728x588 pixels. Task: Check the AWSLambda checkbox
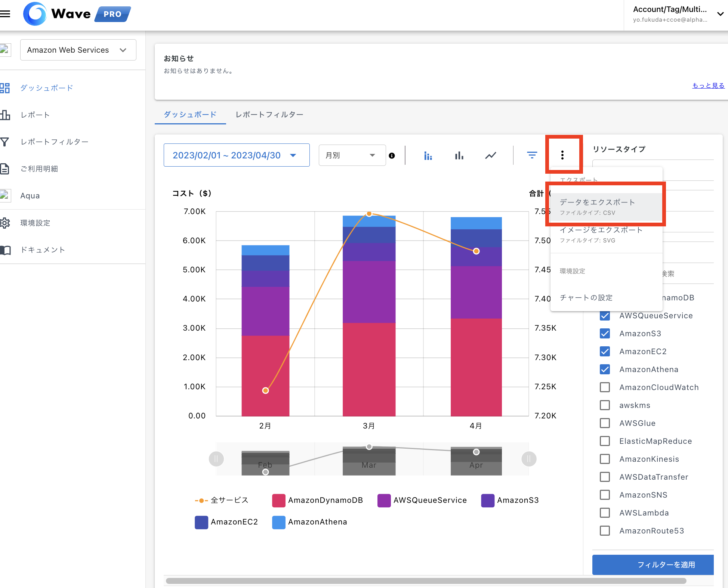pyautogui.click(x=605, y=513)
